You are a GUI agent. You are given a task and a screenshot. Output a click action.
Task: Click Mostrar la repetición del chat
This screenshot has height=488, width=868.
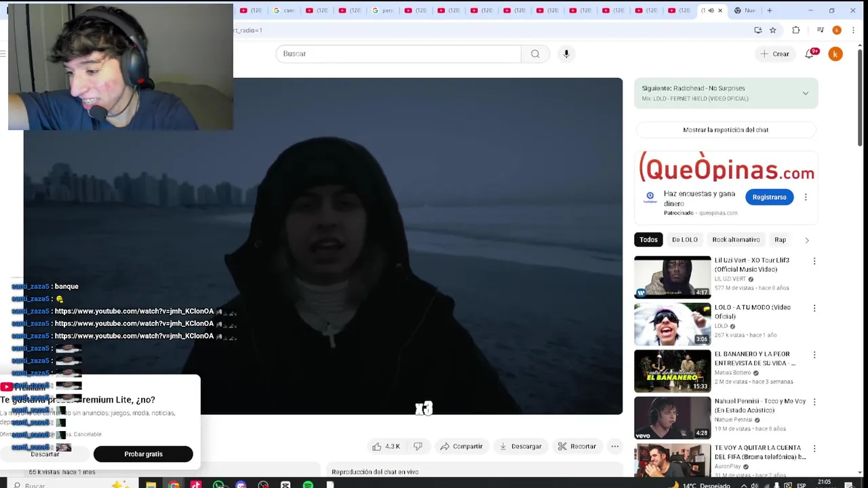(x=726, y=129)
